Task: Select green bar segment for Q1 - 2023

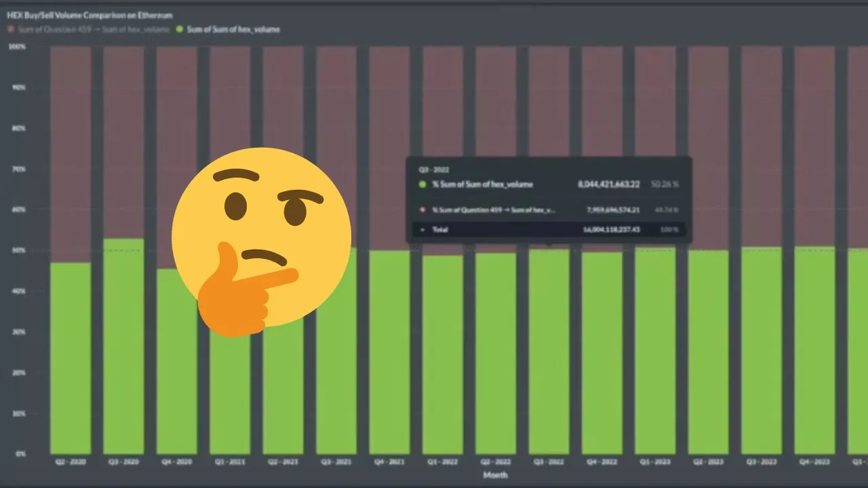Action: click(x=655, y=351)
